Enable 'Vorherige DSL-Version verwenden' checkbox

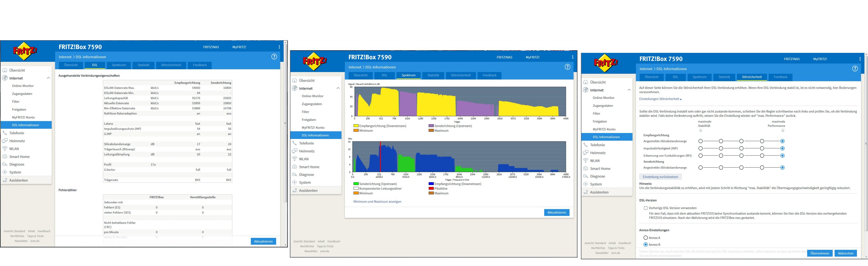(646, 208)
